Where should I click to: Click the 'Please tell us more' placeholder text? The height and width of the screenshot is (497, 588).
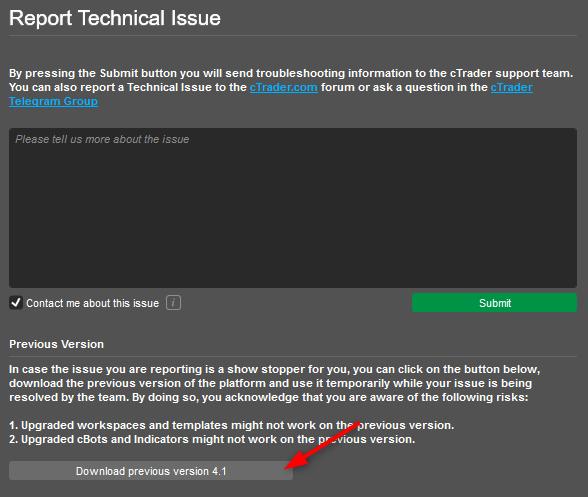[x=102, y=139]
